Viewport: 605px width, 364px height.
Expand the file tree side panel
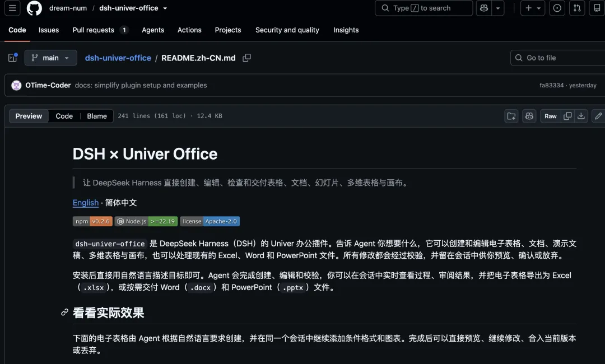point(13,58)
